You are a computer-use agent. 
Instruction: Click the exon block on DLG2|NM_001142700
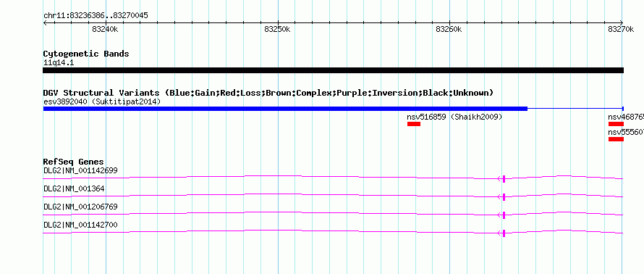tap(504, 233)
